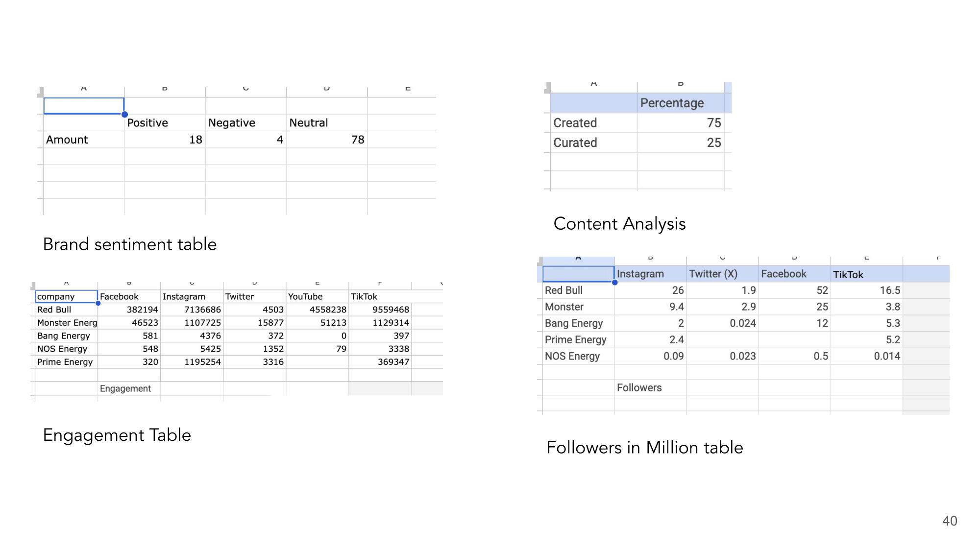This screenshot has height=551, width=980.
Task: Select 'Bang Energy' in engagement table
Action: pos(66,336)
